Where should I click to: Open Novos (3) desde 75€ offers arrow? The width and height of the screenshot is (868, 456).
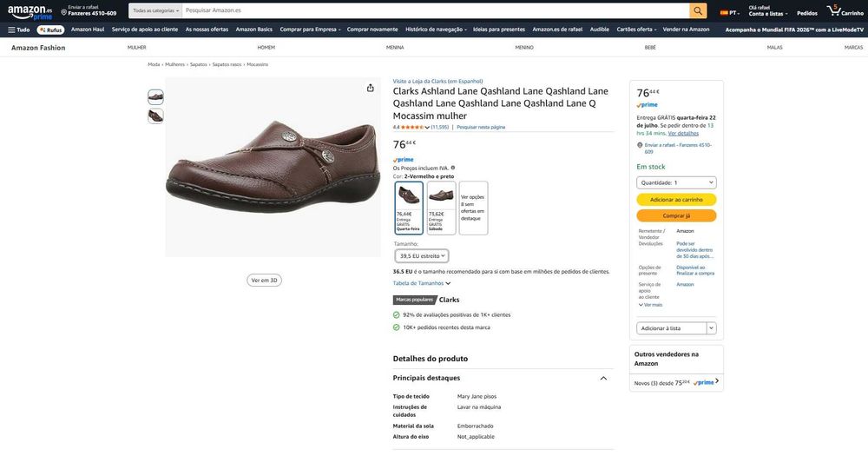[717, 381]
